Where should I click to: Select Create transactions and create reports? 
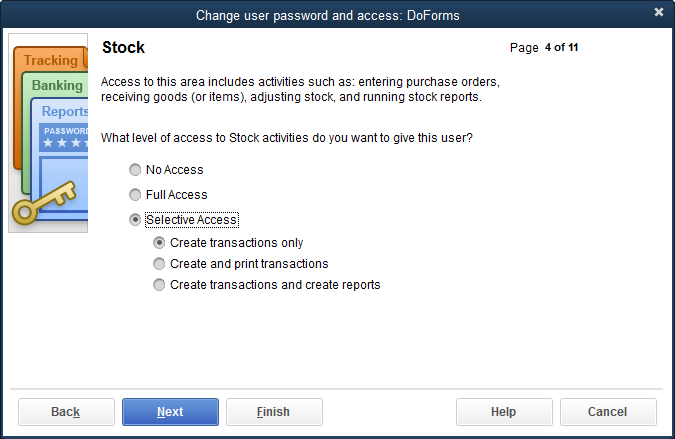click(160, 285)
